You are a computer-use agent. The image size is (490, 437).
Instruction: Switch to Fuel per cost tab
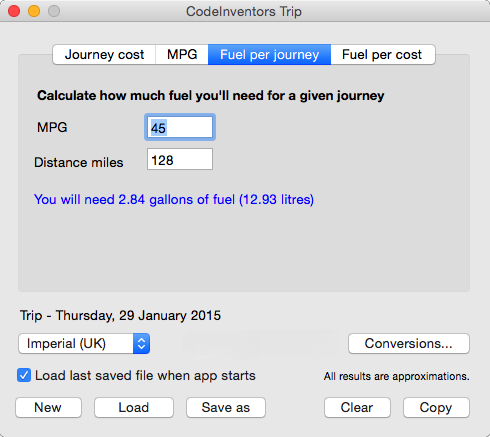pos(383,54)
